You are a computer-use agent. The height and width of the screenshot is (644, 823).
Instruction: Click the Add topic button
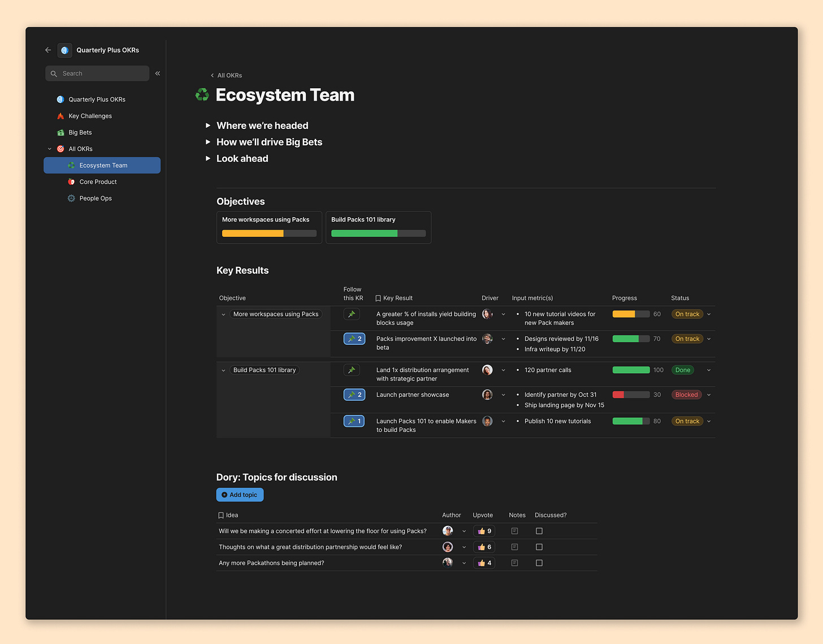(x=240, y=494)
